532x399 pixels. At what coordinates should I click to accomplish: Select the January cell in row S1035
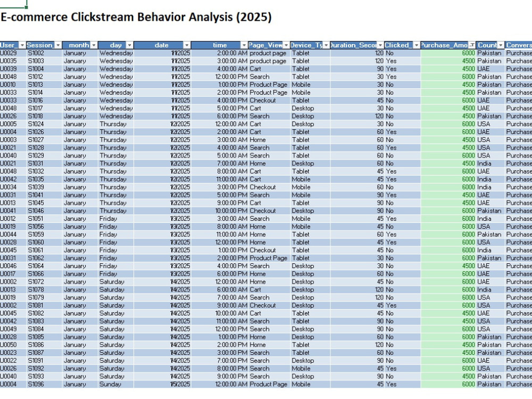coord(80,179)
